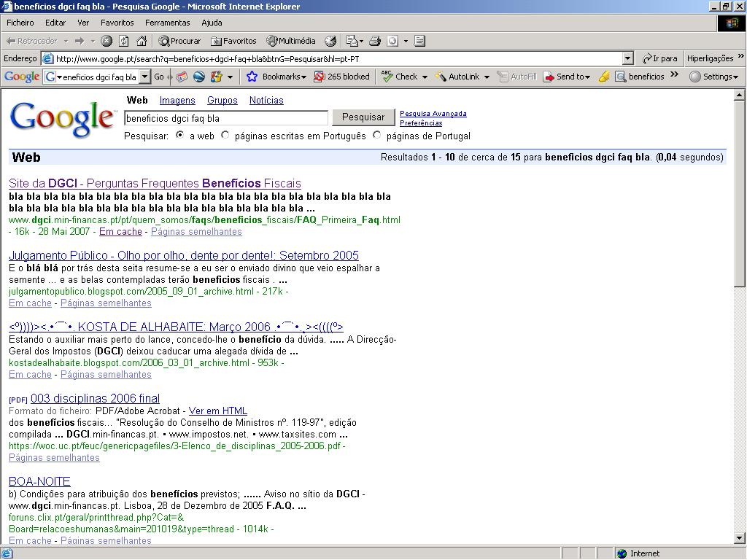Screen dimensions: 747x560
Task: Open the Ficheiro menu
Action: 20,23
